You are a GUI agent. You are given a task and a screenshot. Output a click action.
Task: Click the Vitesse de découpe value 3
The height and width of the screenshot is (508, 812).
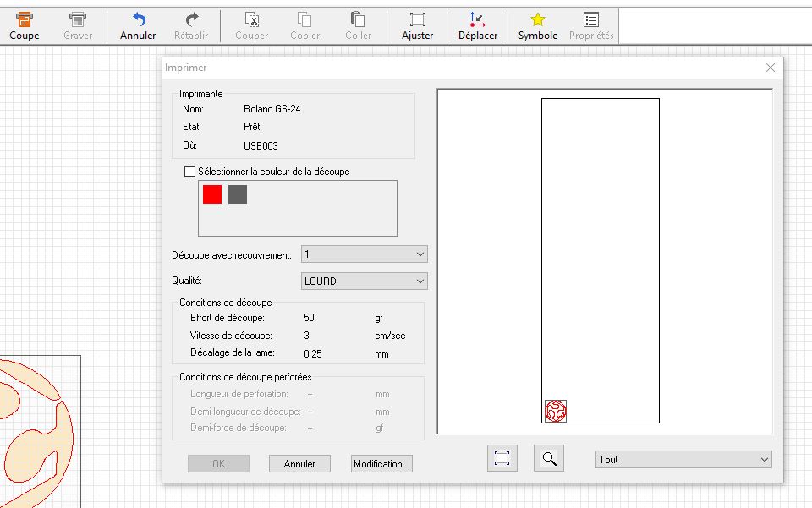tap(306, 336)
